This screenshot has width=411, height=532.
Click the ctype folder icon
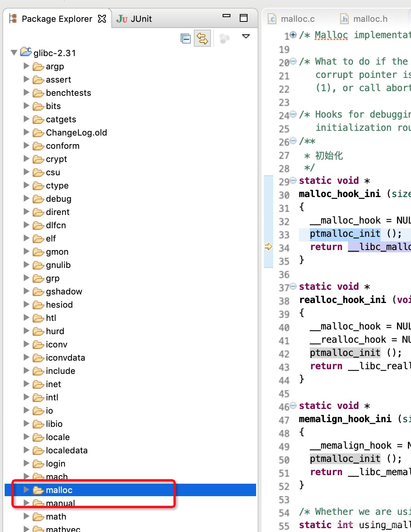click(x=38, y=186)
